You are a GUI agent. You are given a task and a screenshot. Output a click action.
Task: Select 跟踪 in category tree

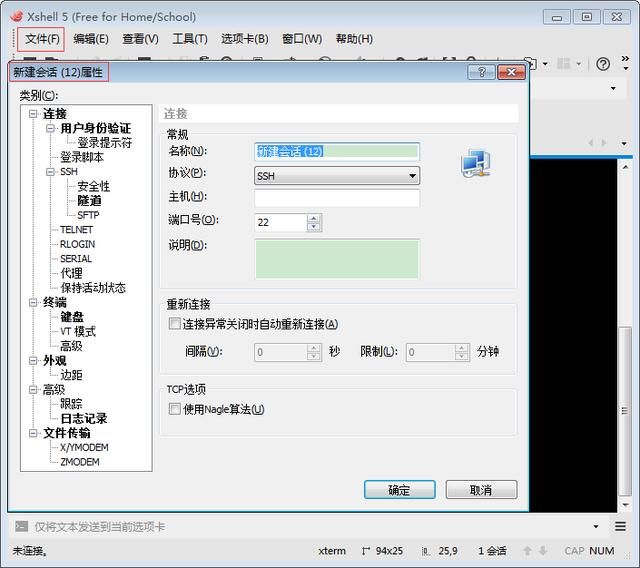pos(71,404)
